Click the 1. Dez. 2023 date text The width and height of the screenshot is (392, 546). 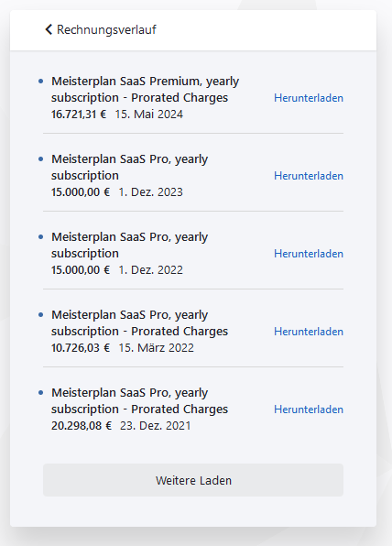coord(151,192)
